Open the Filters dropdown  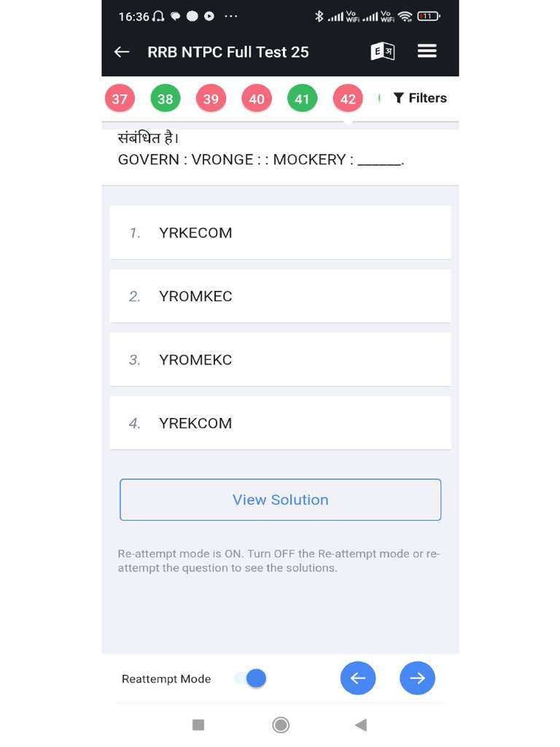(x=420, y=98)
